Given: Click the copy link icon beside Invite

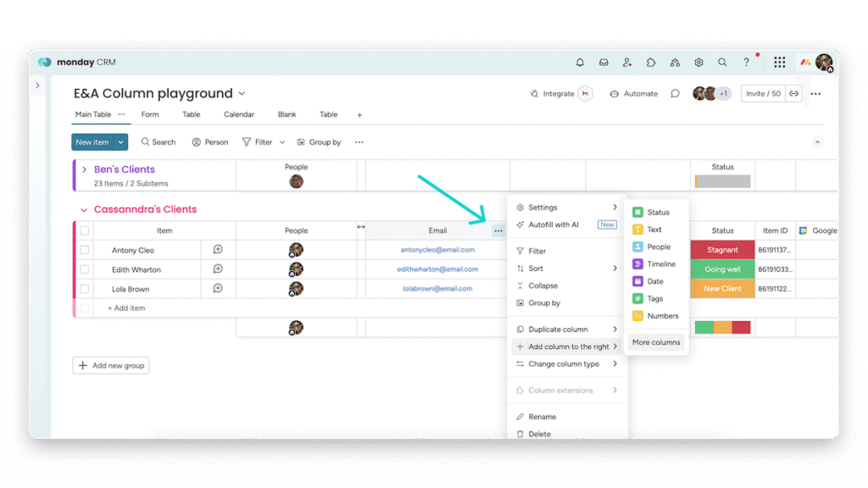Looking at the screenshot, I should [793, 93].
